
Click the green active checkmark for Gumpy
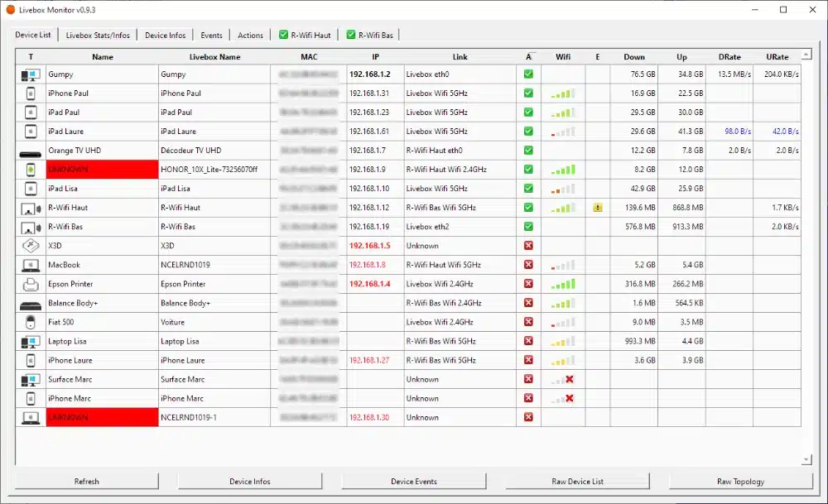point(528,74)
